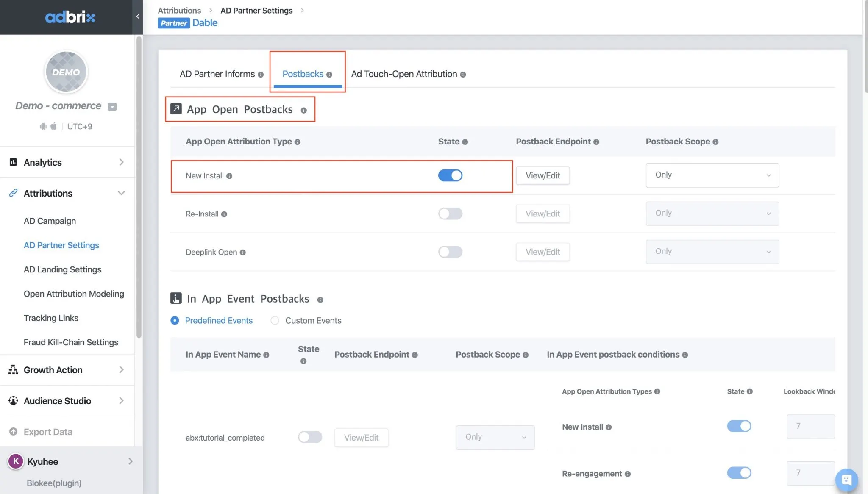Open New Install Postback Scope dropdown
This screenshot has width=868, height=494.
(712, 175)
